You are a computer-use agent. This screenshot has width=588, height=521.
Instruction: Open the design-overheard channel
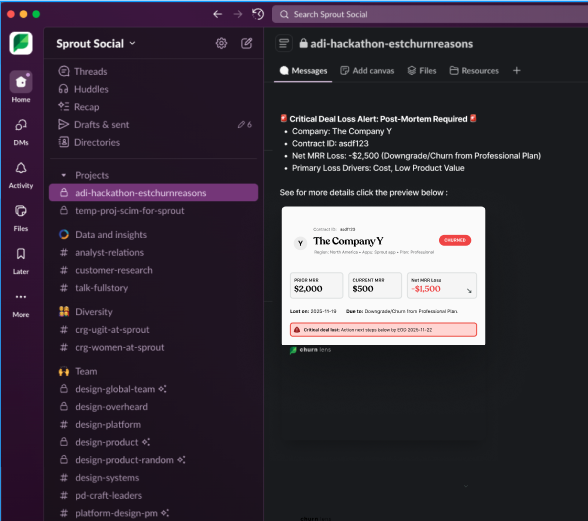pos(154,407)
